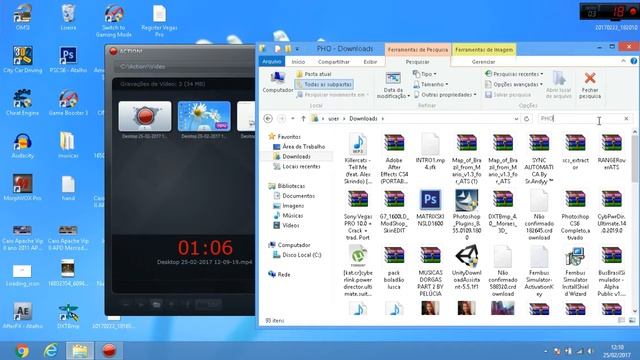Select the Photoshop CS6 Completo archive
Image resolution: width=640 pixels, height=360 pixels.
(575, 215)
